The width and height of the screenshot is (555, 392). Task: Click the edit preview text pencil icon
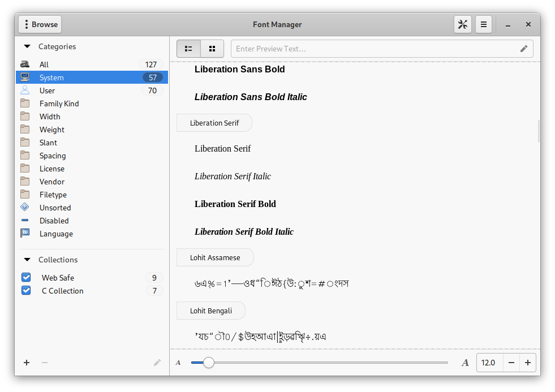click(524, 49)
